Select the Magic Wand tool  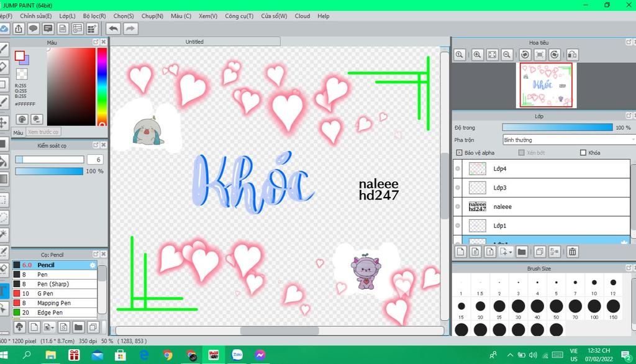(3, 234)
